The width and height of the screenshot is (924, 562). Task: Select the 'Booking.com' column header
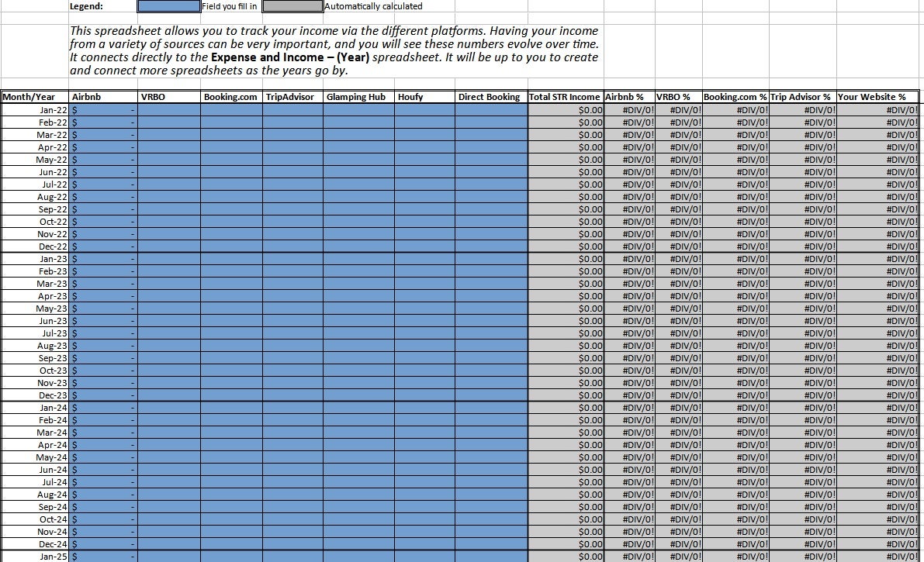tap(232, 97)
